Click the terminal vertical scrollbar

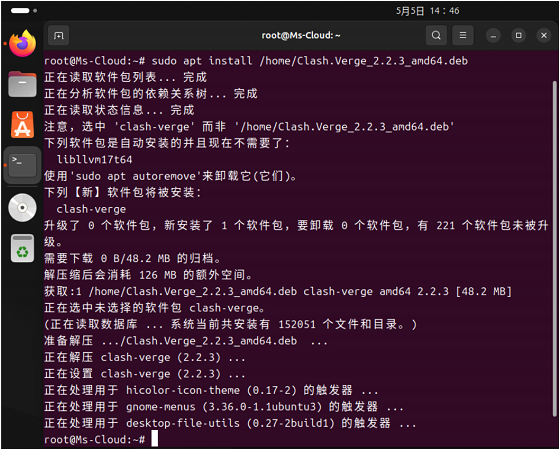pyautogui.click(x=554, y=248)
